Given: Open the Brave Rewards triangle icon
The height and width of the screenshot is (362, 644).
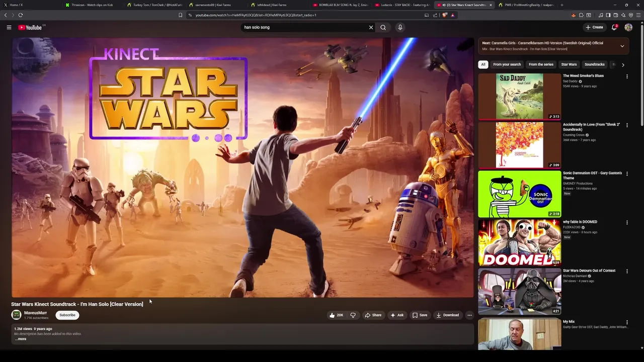Looking at the screenshot, I should point(452,15).
